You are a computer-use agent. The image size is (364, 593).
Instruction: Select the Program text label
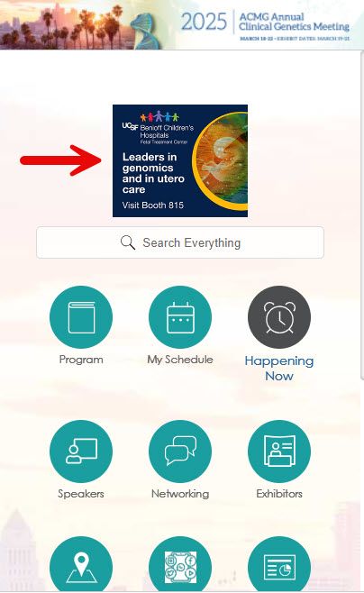pyautogui.click(x=81, y=360)
